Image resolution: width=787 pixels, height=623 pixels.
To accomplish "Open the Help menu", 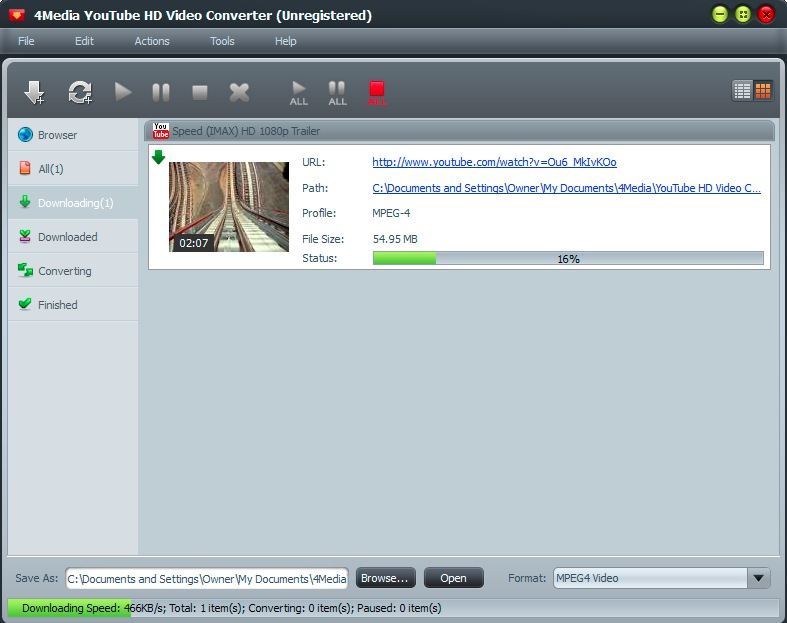I will click(x=286, y=41).
